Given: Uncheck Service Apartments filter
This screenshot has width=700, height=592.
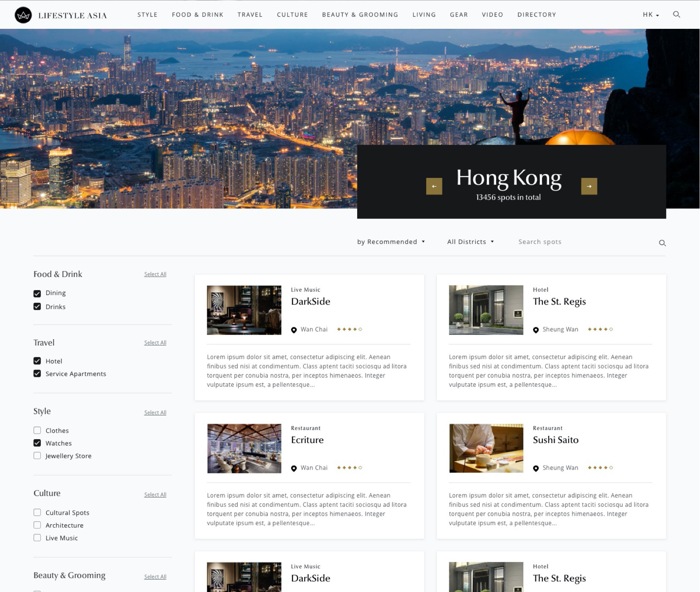Looking at the screenshot, I should tap(37, 373).
